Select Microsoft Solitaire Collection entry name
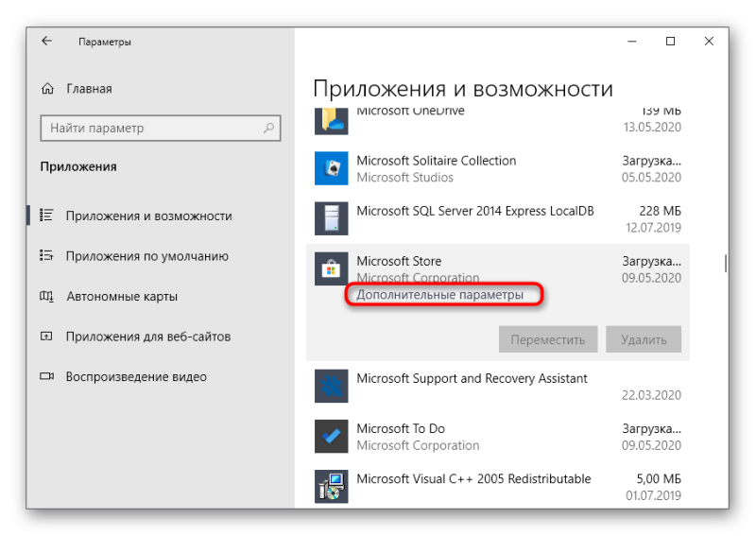This screenshot has width=756, height=536. pos(437,161)
